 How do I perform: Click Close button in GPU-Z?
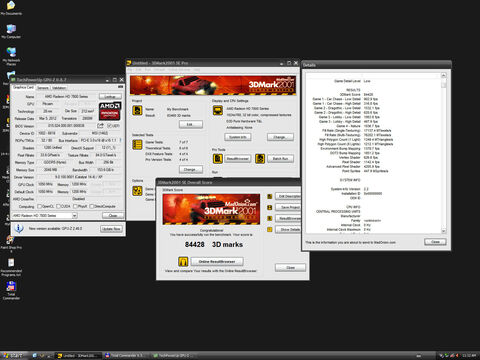pos(113,216)
